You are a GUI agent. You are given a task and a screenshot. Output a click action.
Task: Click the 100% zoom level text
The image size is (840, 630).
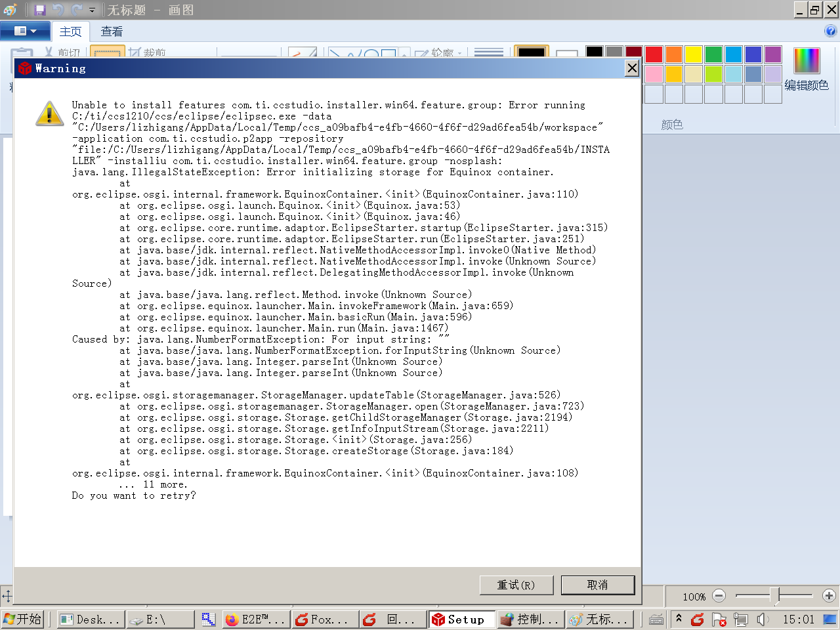click(694, 597)
